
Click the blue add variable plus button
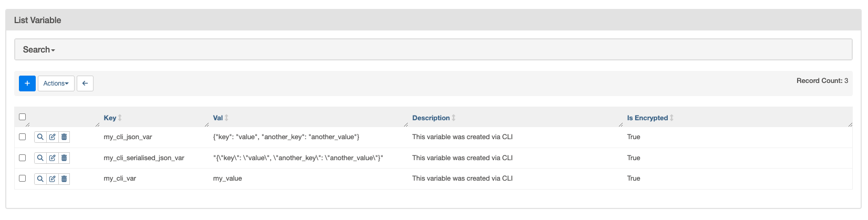(27, 83)
